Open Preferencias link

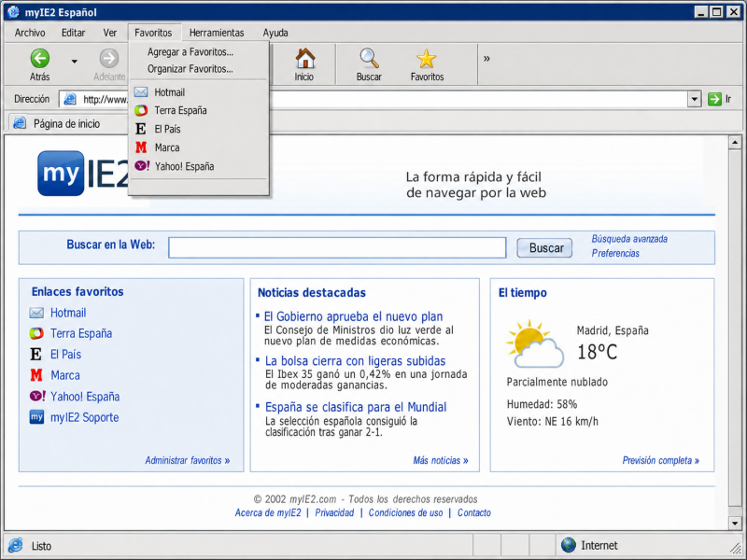[x=615, y=253]
